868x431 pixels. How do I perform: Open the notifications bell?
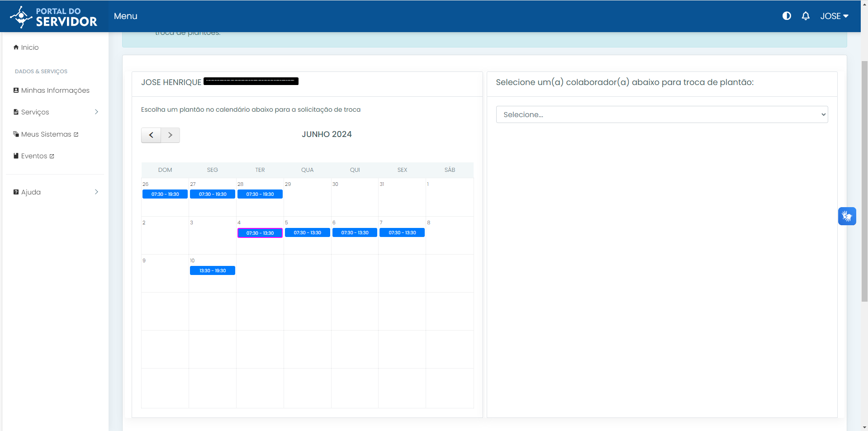coord(806,16)
